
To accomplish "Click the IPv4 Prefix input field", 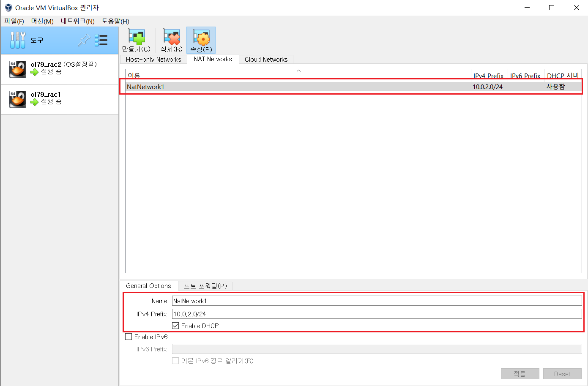I will pos(377,314).
